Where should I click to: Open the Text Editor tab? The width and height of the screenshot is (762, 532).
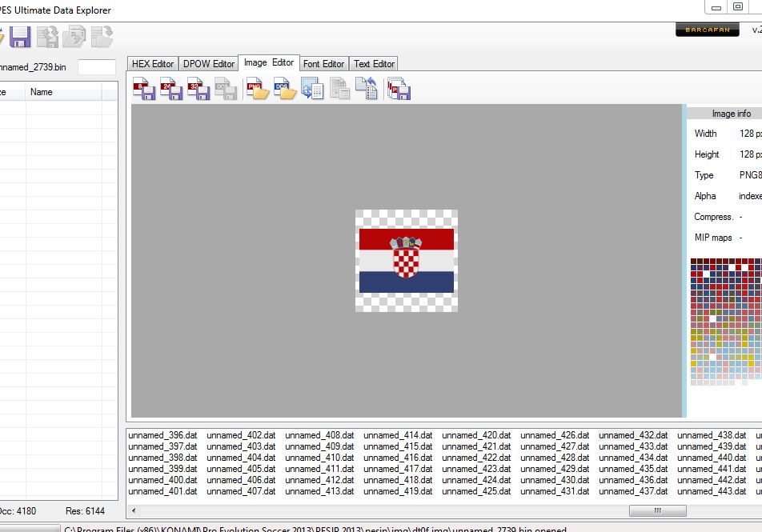[x=374, y=64]
